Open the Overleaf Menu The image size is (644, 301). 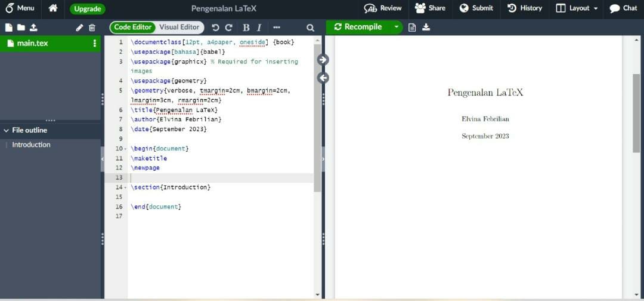[x=20, y=8]
